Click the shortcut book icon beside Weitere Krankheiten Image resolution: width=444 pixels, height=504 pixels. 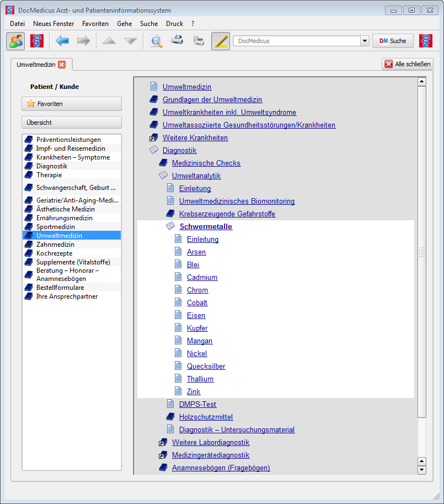point(154,137)
